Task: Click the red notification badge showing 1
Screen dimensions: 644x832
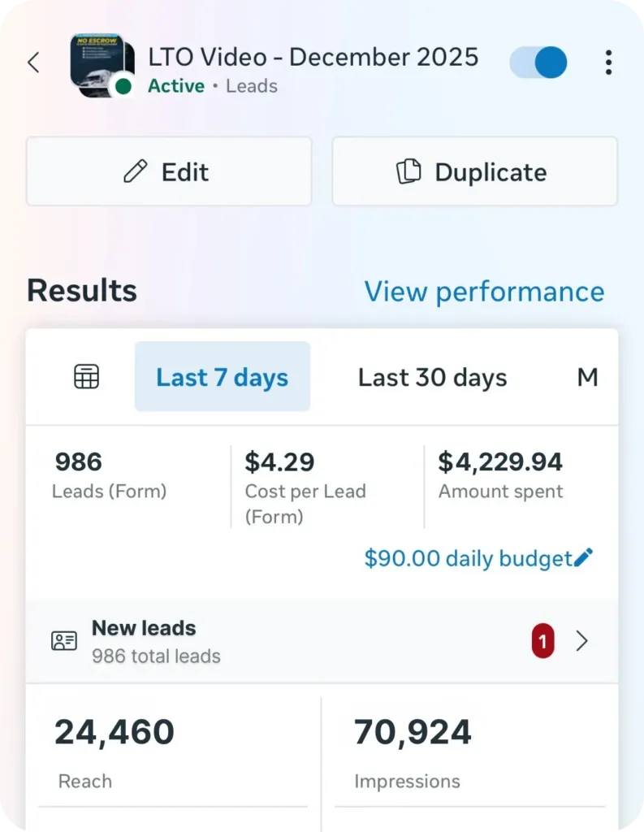Action: (x=542, y=643)
